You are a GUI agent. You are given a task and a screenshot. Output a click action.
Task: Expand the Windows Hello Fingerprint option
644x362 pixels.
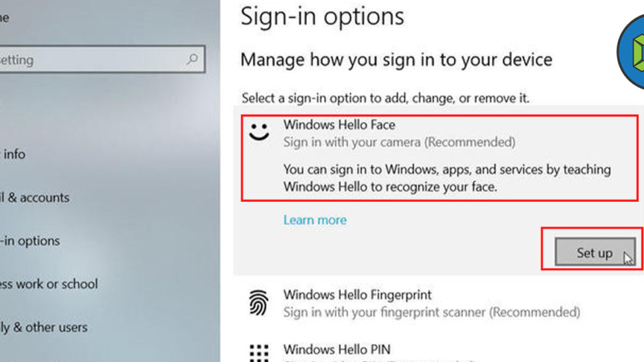coord(357,295)
